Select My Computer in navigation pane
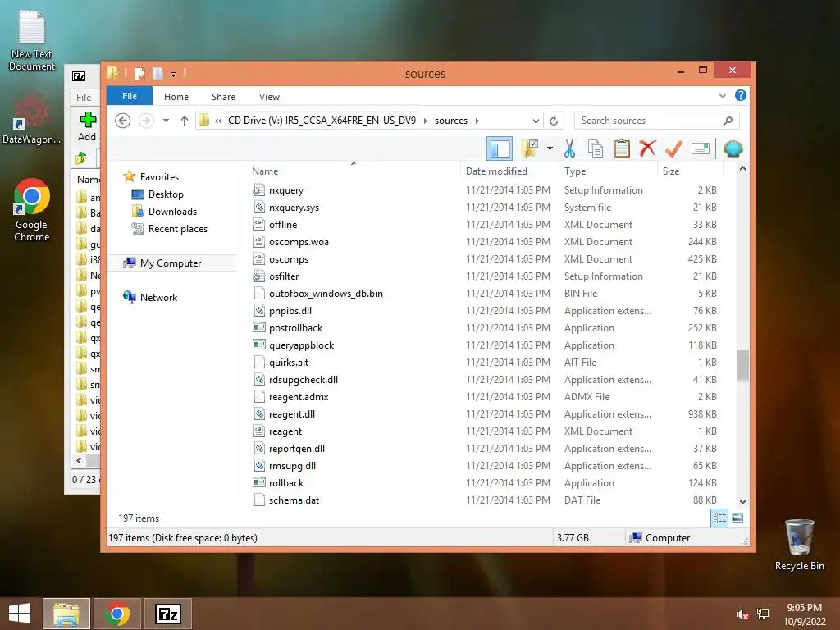This screenshot has width=840, height=630. [171, 263]
